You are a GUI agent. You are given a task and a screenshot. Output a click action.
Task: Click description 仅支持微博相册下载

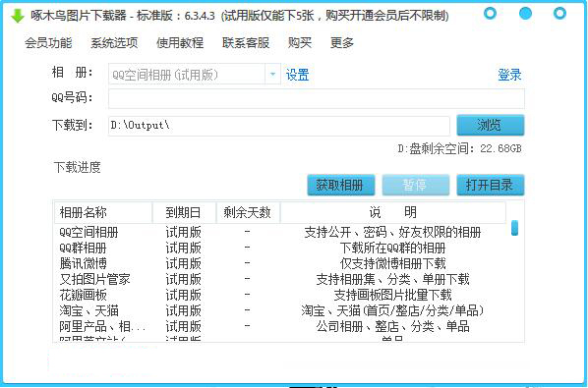(392, 264)
